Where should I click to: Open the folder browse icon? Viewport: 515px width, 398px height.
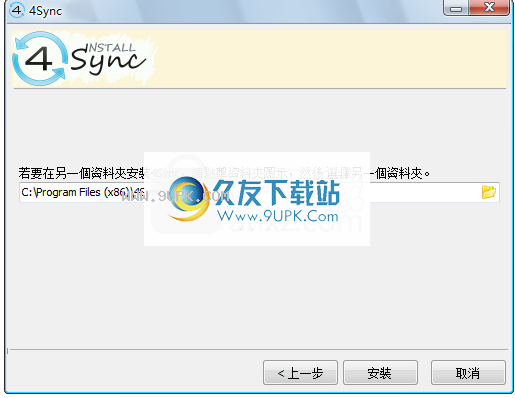coord(489,192)
